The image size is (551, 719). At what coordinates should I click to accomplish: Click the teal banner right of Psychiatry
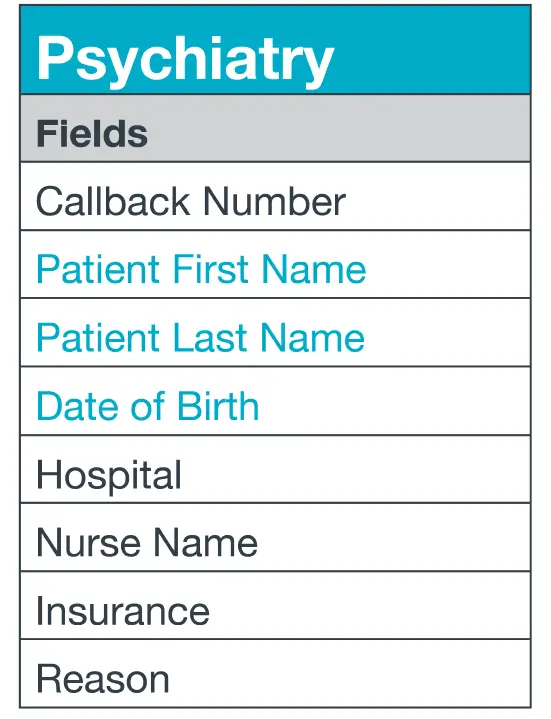coord(431,50)
